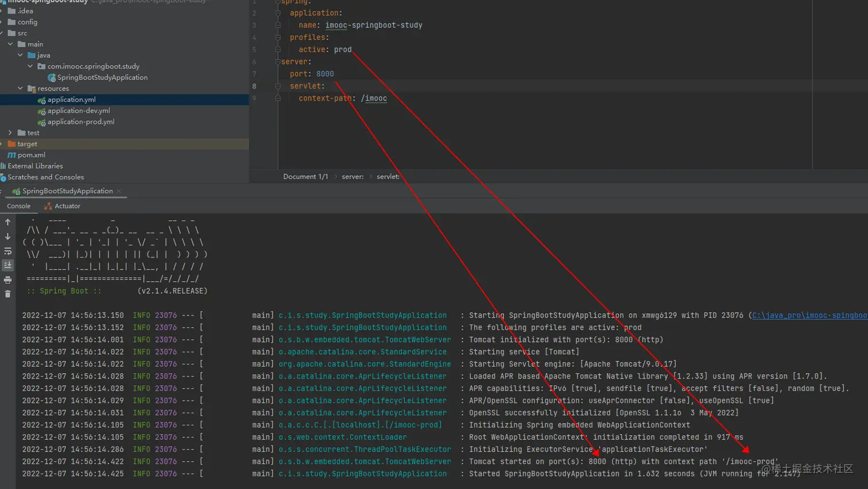The width and height of the screenshot is (868, 489).
Task: Click the 'The following profiles are active: prod' line
Action: (555, 328)
